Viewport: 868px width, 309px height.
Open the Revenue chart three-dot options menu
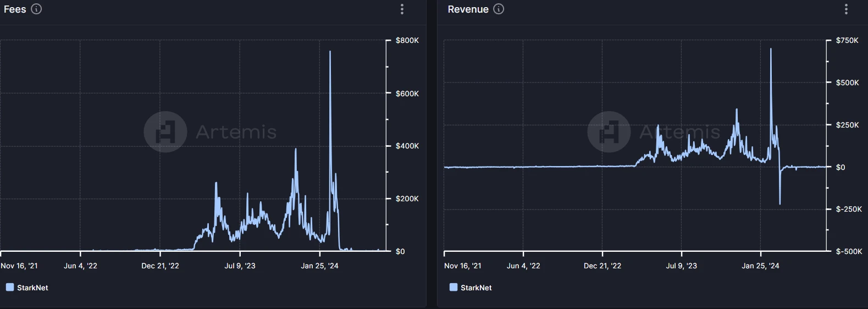[x=846, y=9]
